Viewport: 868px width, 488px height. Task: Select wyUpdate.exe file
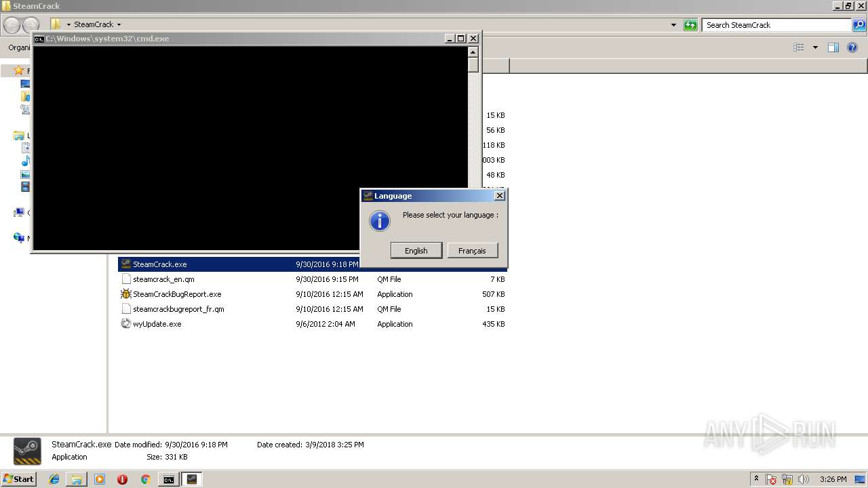(x=157, y=324)
